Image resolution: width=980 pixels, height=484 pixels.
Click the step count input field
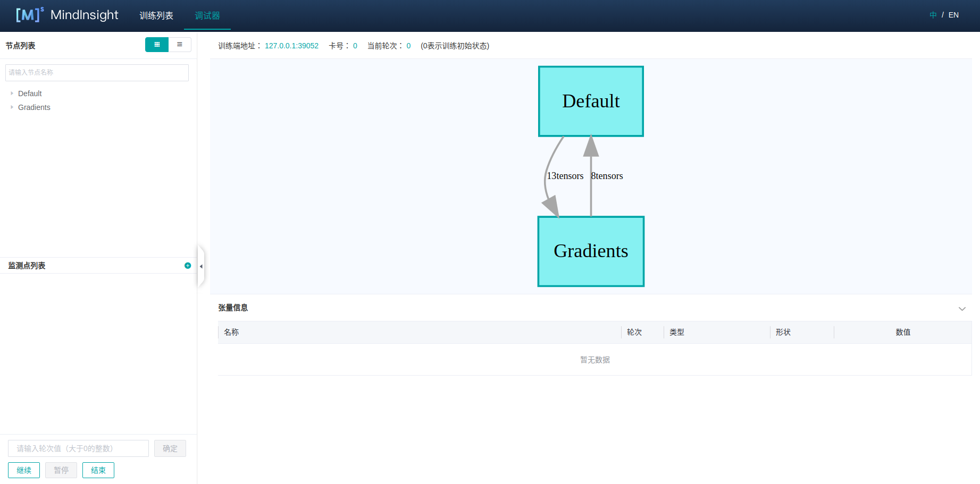coord(78,448)
